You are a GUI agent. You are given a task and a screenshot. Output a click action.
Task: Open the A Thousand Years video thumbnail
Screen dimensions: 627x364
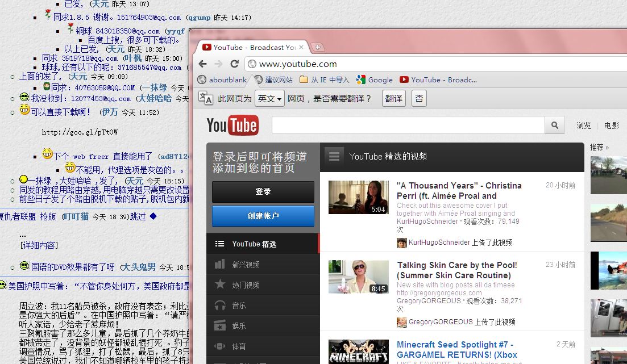(359, 198)
